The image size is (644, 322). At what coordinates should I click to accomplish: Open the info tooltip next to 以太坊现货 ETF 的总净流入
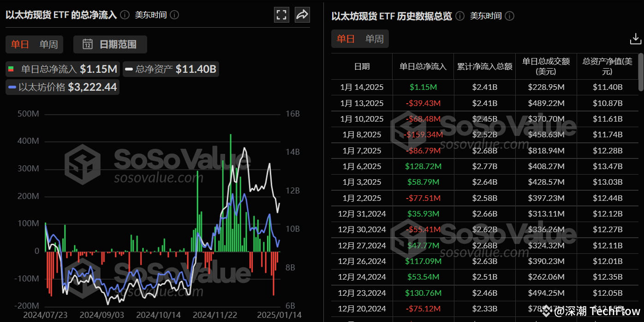pyautogui.click(x=124, y=14)
